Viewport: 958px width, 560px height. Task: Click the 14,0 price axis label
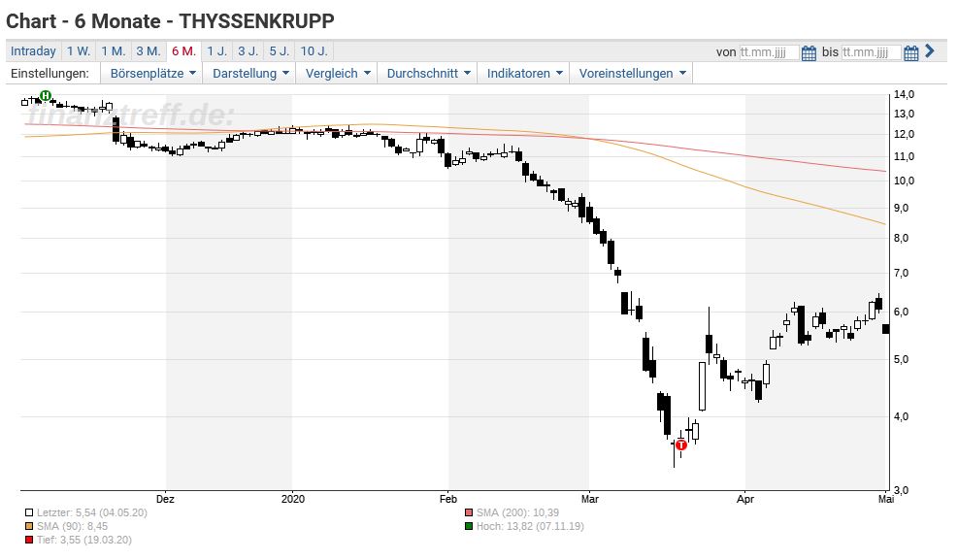point(905,95)
